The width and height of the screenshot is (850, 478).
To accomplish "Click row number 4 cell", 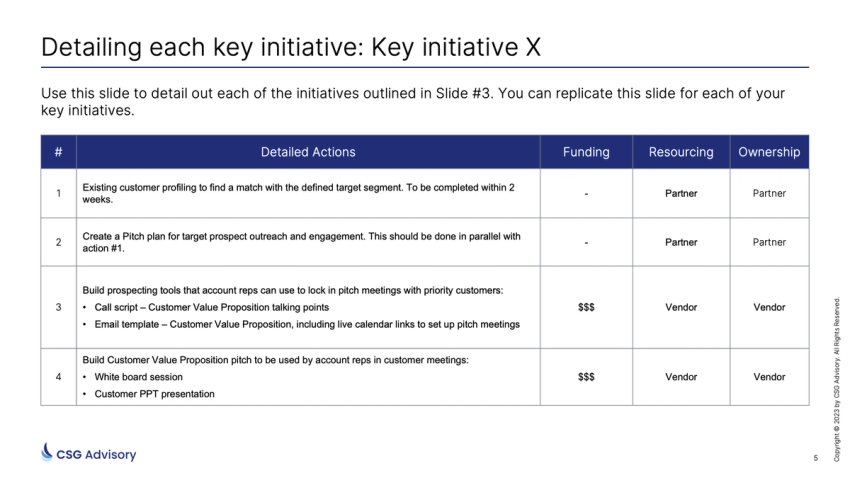I will (59, 377).
